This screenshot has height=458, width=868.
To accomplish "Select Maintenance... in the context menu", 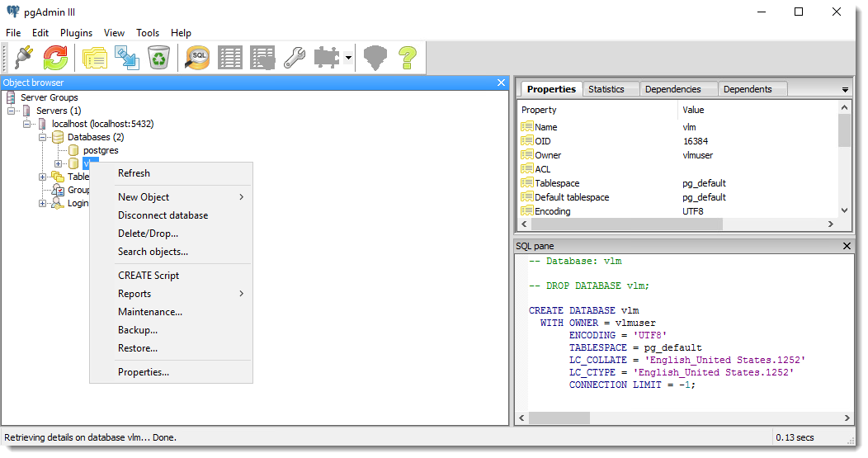I will [171, 313].
